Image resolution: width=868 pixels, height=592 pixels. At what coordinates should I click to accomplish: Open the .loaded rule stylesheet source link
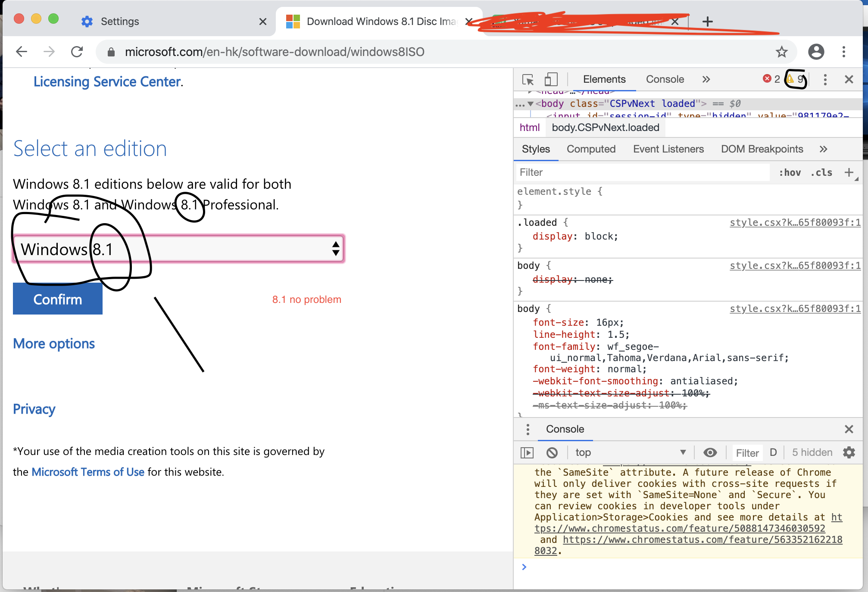tap(795, 222)
